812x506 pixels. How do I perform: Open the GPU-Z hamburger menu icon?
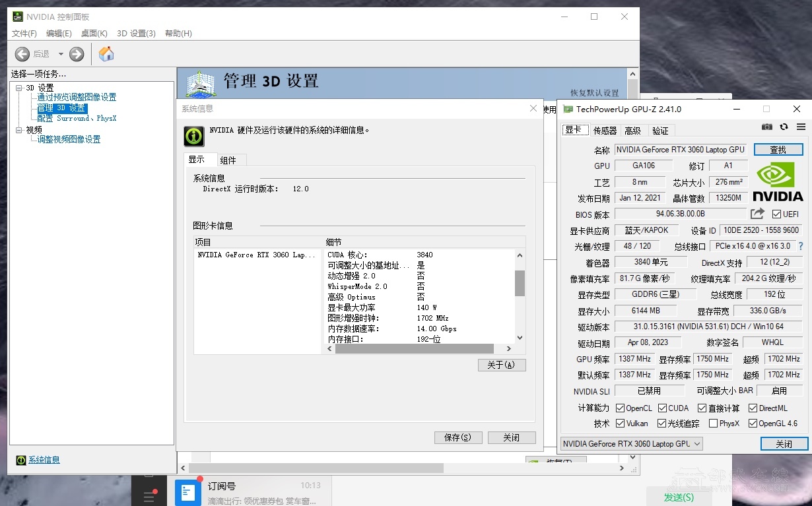point(801,127)
